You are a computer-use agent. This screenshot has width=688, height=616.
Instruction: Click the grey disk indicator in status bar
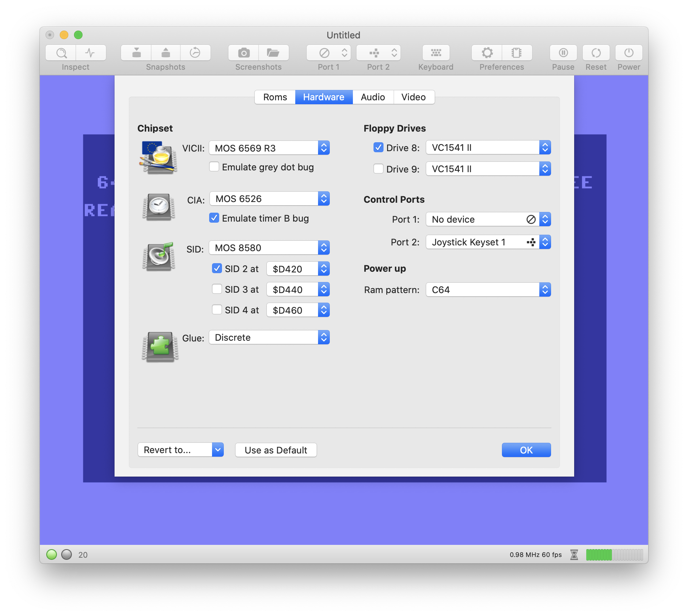point(67,554)
